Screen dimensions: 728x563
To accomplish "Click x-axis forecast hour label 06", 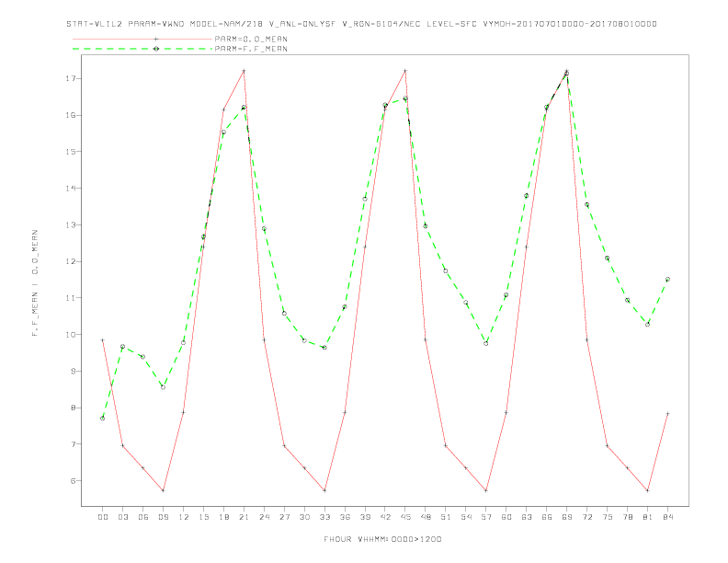I will tap(143, 517).
